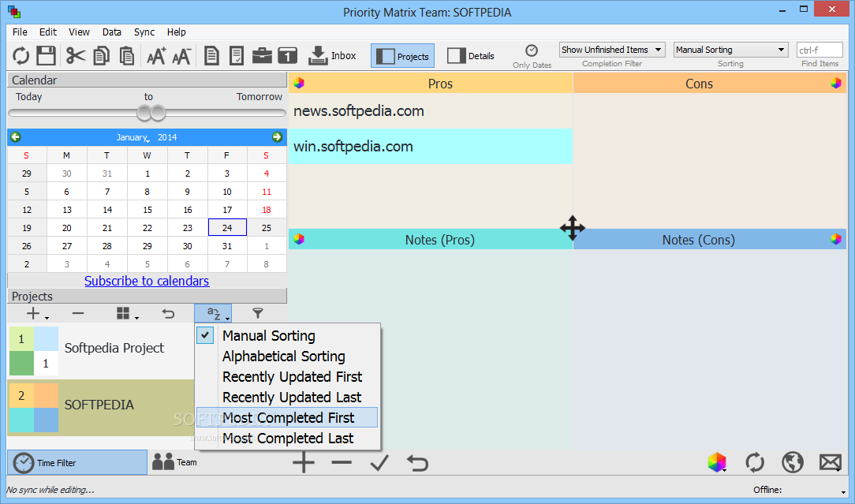This screenshot has width=855, height=504.
Task: Click the numbered one toolbar icon
Action: (x=287, y=56)
